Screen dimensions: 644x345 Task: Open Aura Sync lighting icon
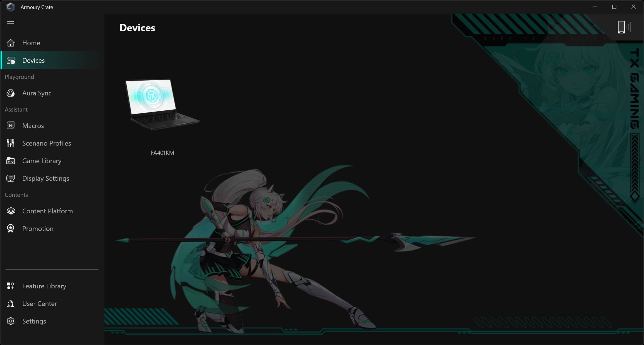pos(11,93)
